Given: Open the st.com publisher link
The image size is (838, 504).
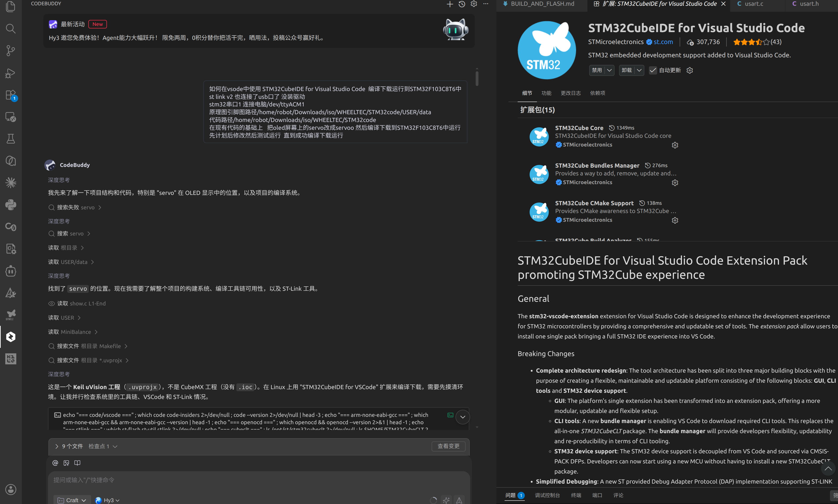Looking at the screenshot, I should click(x=663, y=42).
